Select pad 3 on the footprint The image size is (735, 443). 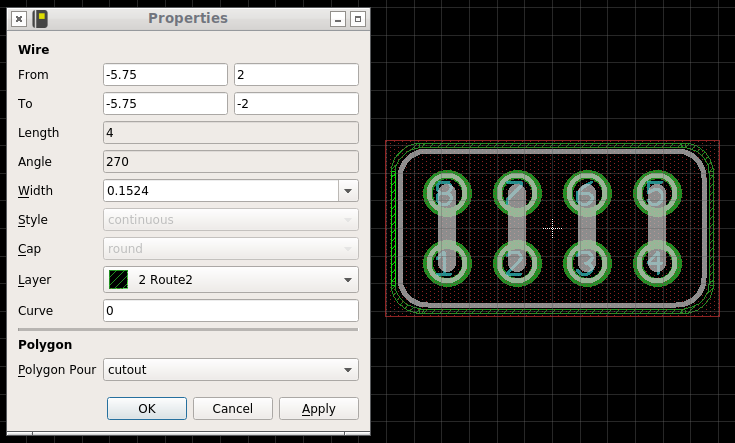pos(587,263)
